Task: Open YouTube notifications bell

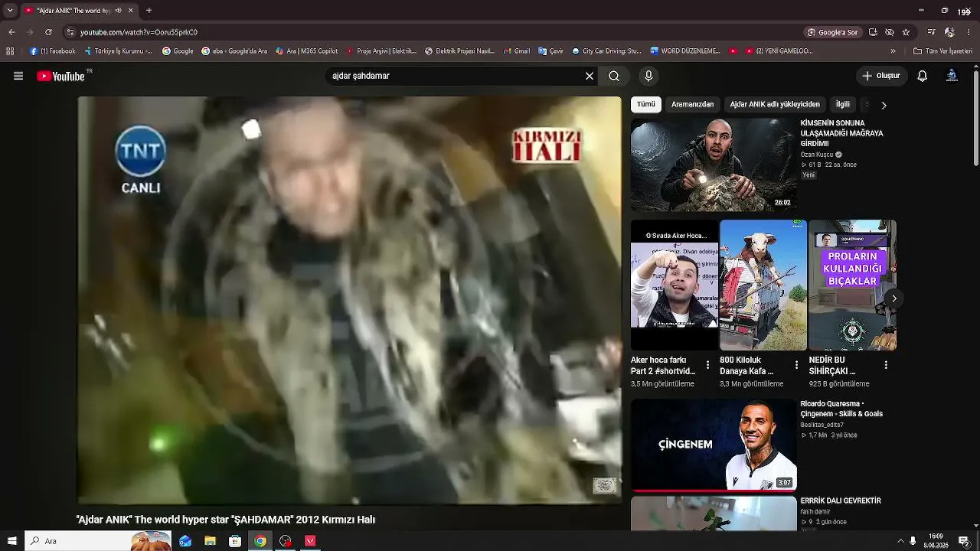Action: pos(923,76)
